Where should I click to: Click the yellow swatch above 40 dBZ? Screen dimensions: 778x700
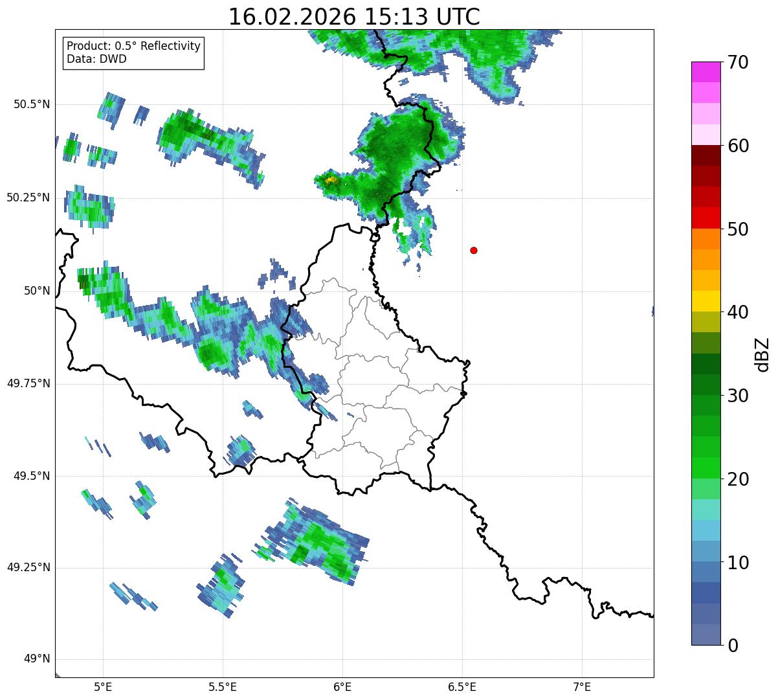click(706, 301)
